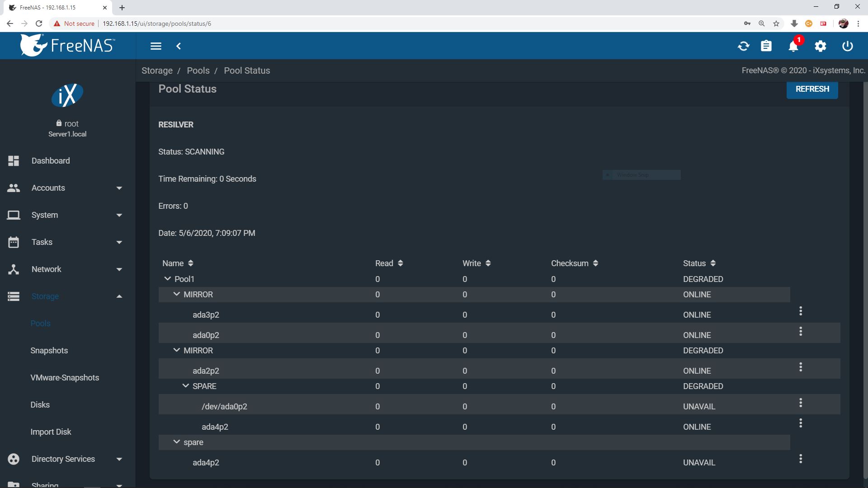Click the iXsystems, Inc. link

[839, 70]
